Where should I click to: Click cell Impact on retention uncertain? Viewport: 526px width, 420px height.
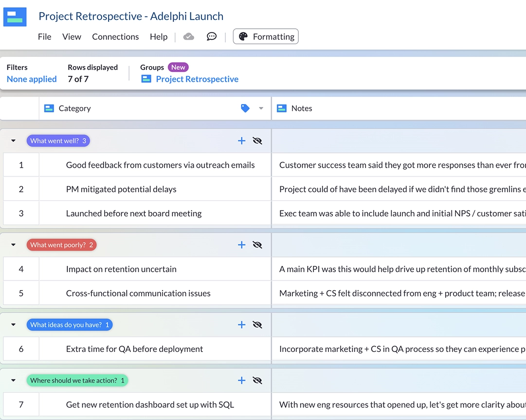point(155,269)
